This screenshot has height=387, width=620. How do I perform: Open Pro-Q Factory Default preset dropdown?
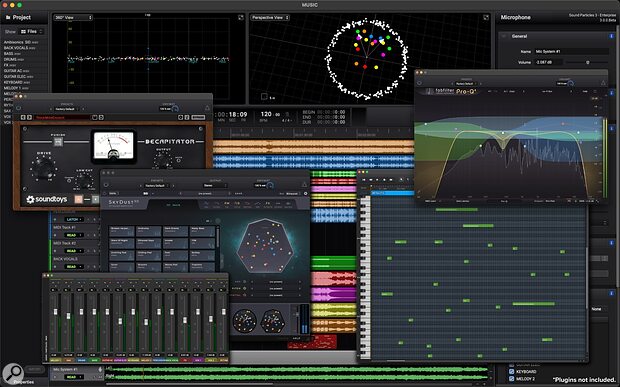tap(465, 83)
